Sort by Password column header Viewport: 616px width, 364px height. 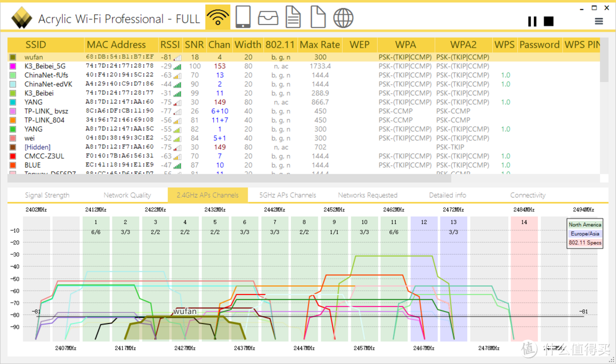[x=540, y=44]
